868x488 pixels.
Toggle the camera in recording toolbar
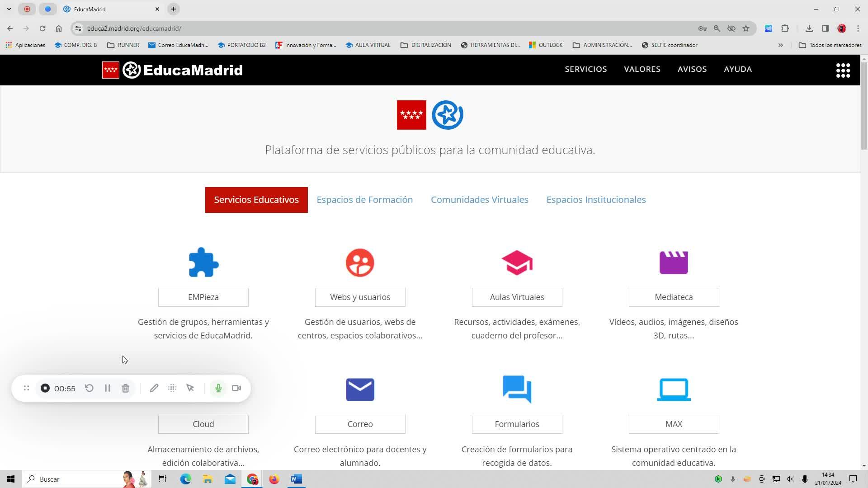pyautogui.click(x=236, y=388)
